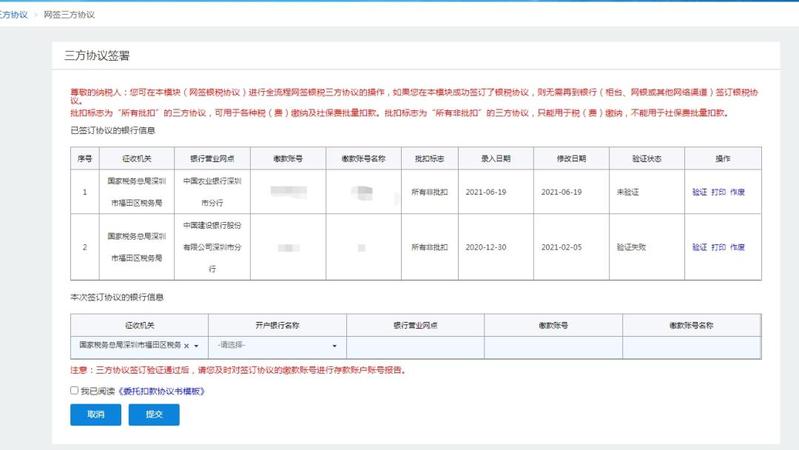Viewport: 799px width, 450px height.
Task: Click the 验证状态 column header
Action: (x=636, y=158)
